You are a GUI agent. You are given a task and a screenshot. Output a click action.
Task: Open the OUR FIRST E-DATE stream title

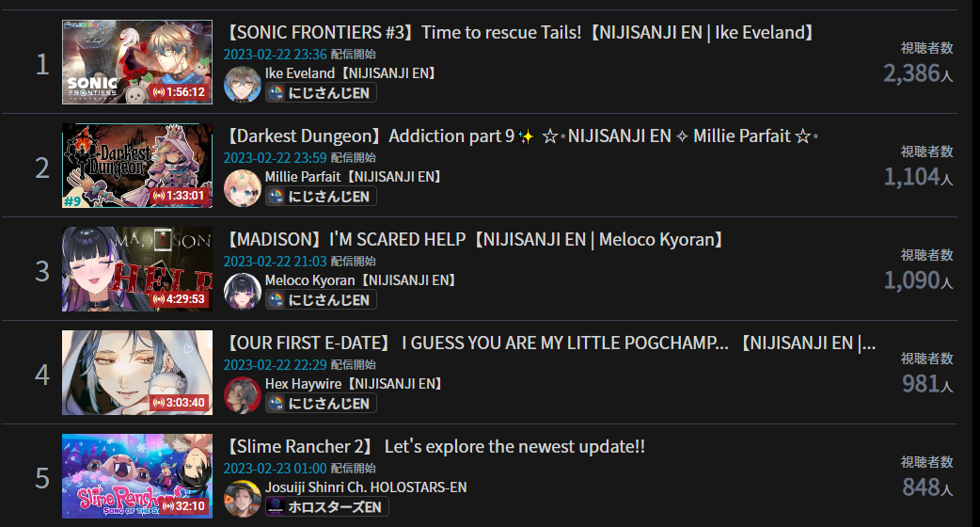[550, 343]
